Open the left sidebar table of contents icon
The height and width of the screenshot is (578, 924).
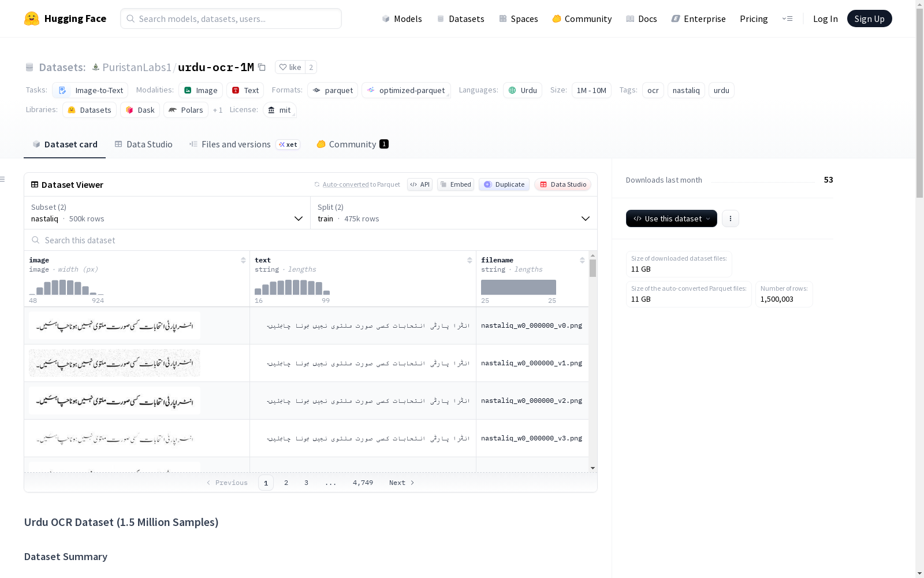click(x=3, y=179)
